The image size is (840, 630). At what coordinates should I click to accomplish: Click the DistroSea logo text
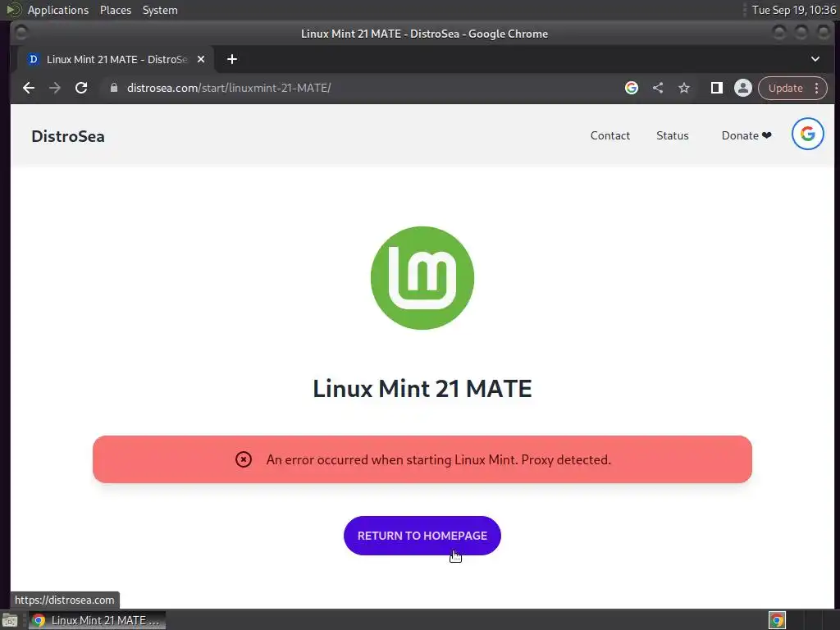[x=68, y=136]
